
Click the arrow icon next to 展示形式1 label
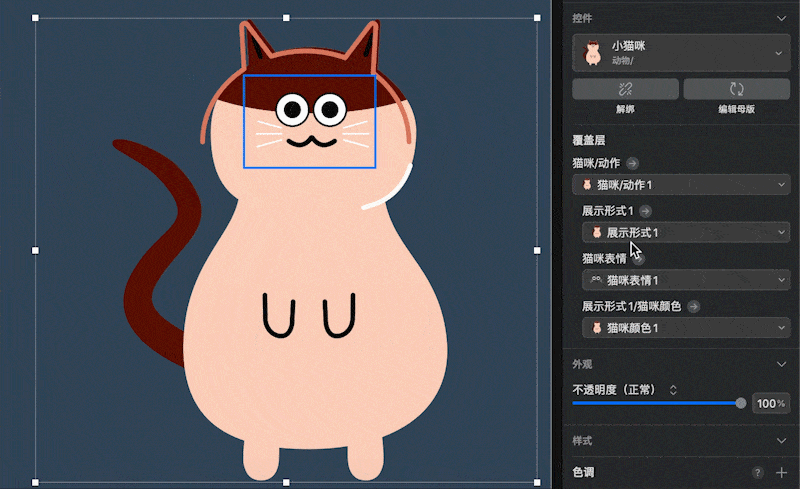pos(645,211)
